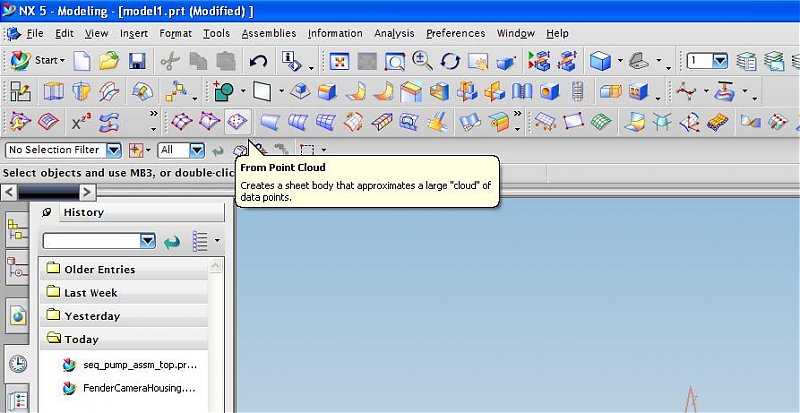
Task: Open the Edit menu
Action: (x=65, y=33)
